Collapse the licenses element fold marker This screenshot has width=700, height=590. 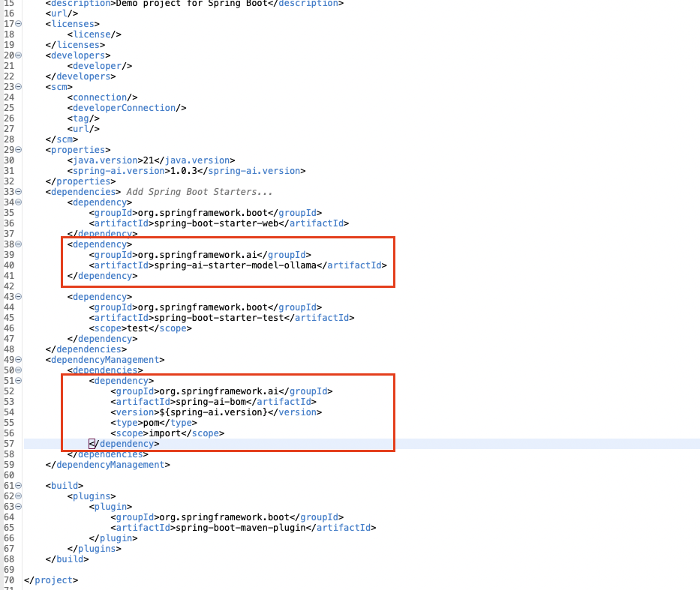coord(19,24)
